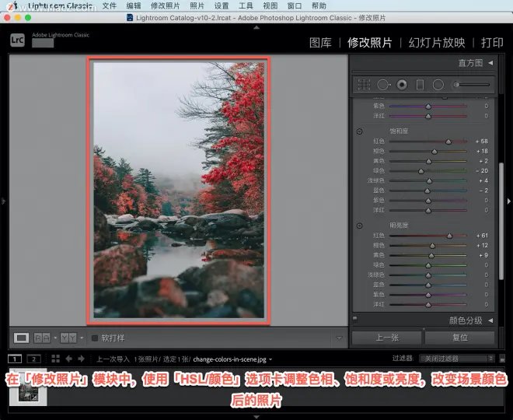The height and width of the screenshot is (420, 513).
Task: Click the 明亮度 section label
Action: (x=399, y=226)
